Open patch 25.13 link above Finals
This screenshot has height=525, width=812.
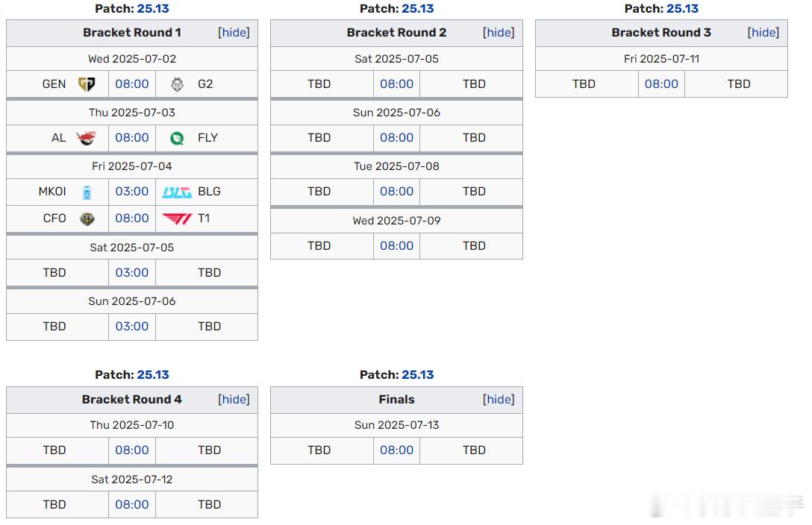[x=417, y=375]
